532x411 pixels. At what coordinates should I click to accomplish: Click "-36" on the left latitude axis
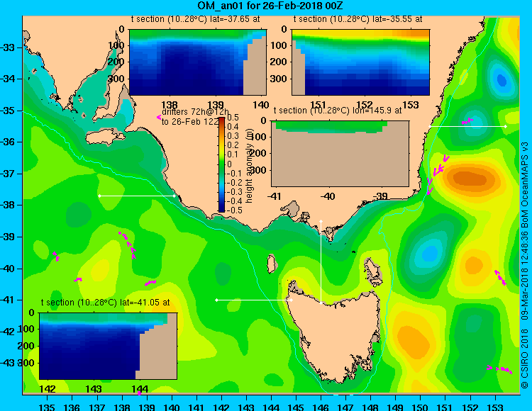click(x=8, y=142)
